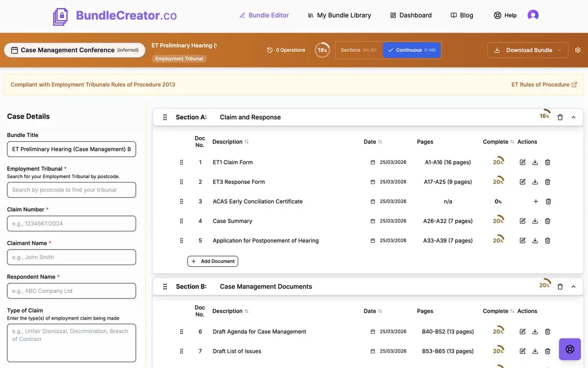Edit the ET3 Response Form document
Screen dimensions: 588x368
pos(522,182)
